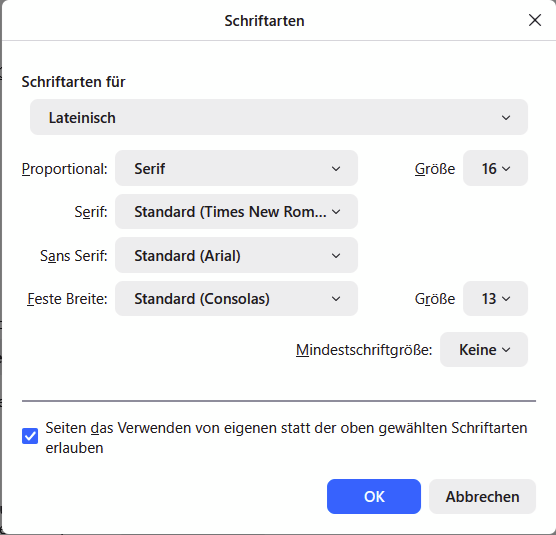Image resolution: width=556 pixels, height=535 pixels.
Task: Click the Feste Breite: label
Action: 67,299
